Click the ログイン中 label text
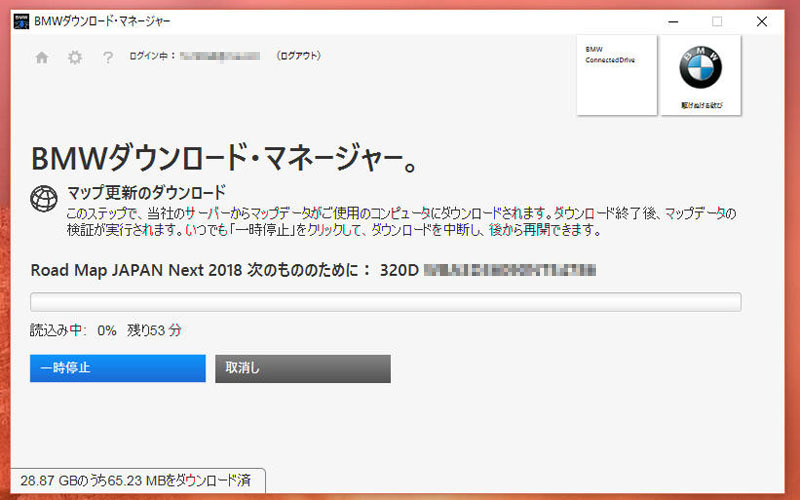The width and height of the screenshot is (800, 500). (152, 56)
